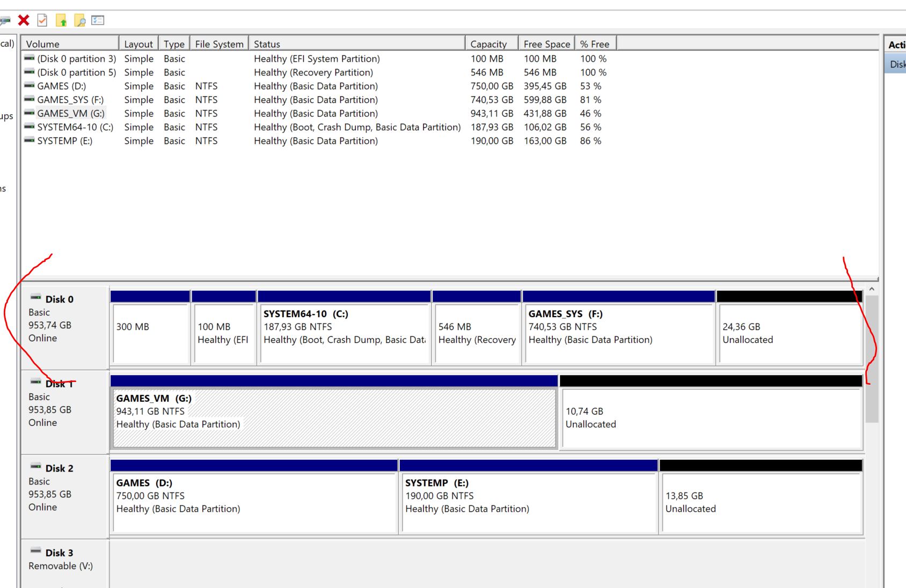
Task: Click the drive icon beside SYSTEM64-10 (C:) volume
Action: pyautogui.click(x=30, y=127)
